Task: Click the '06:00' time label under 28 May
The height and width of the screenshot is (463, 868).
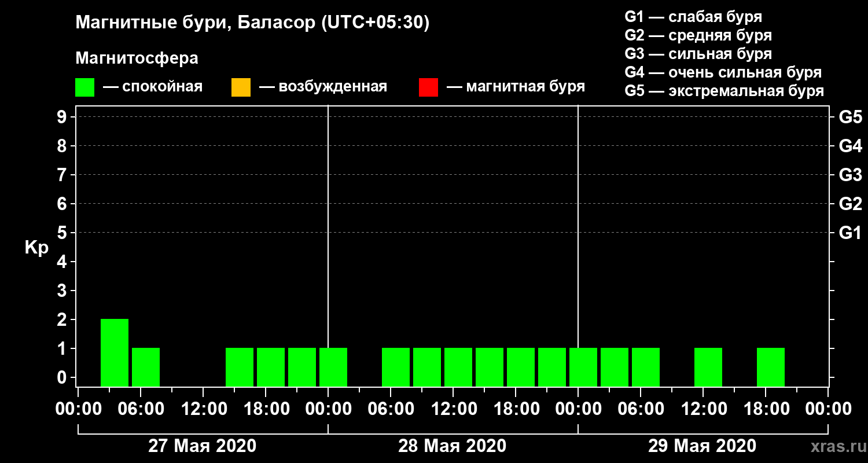Action: click(x=390, y=409)
